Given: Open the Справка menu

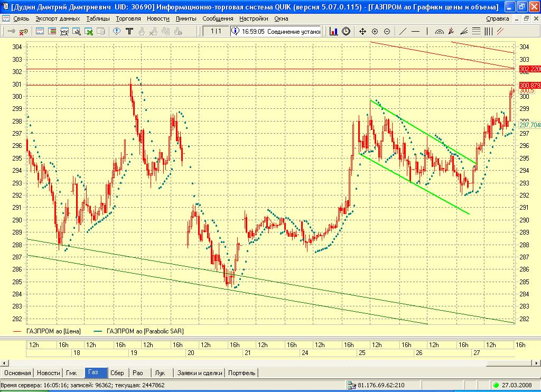Looking at the screenshot, I should [498, 18].
